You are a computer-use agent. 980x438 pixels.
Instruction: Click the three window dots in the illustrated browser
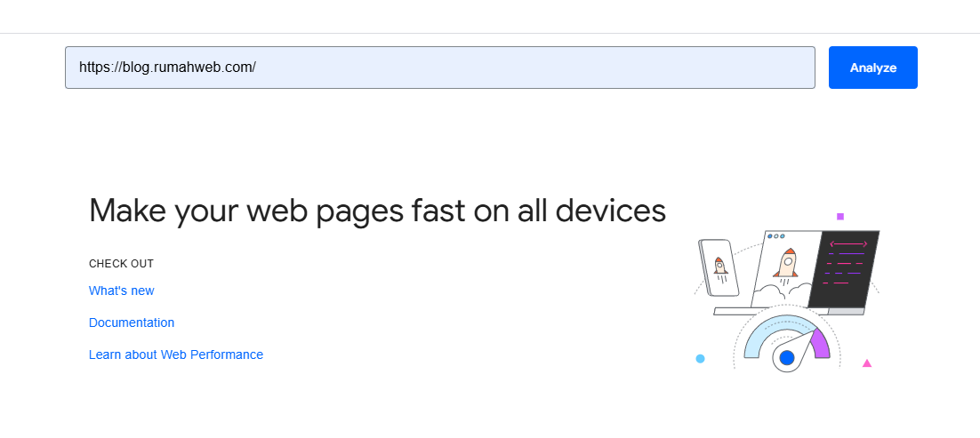coord(775,236)
